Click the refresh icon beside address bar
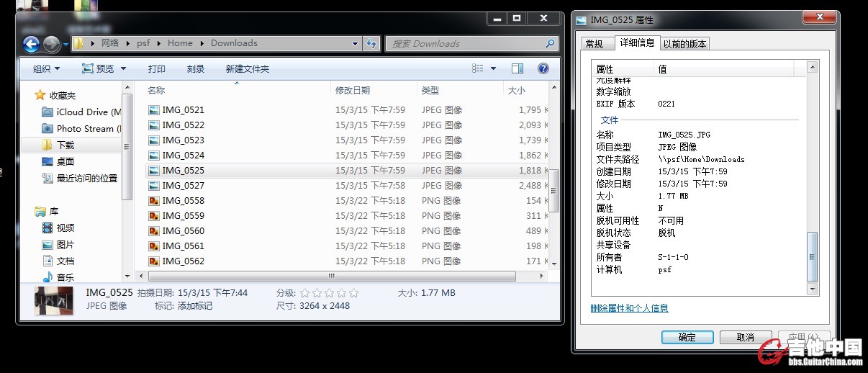868x373 pixels. 371,43
